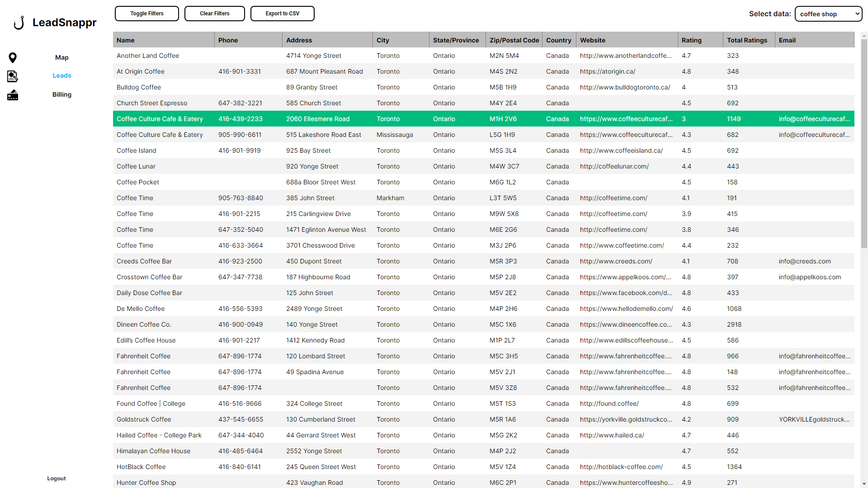Click postal code M5V 3Z8
Image resolution: width=868 pixels, height=488 pixels.
click(x=503, y=388)
